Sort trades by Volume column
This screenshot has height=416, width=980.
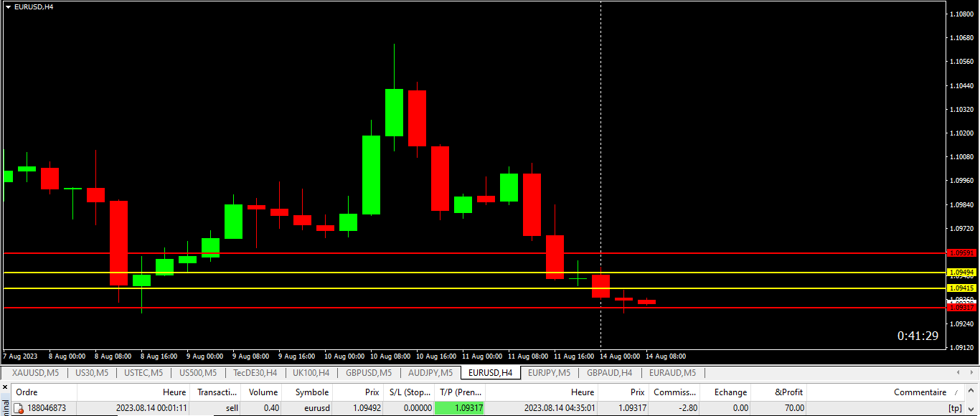[x=263, y=392]
